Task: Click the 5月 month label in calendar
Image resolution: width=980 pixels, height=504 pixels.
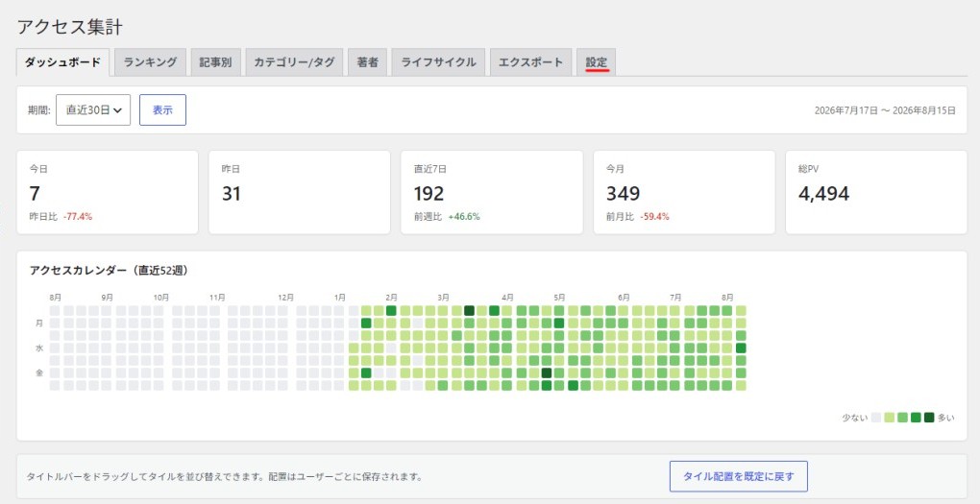Action: click(559, 298)
